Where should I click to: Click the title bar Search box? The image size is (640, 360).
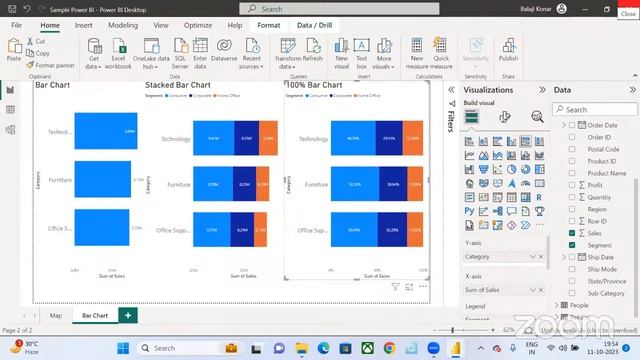339,9
